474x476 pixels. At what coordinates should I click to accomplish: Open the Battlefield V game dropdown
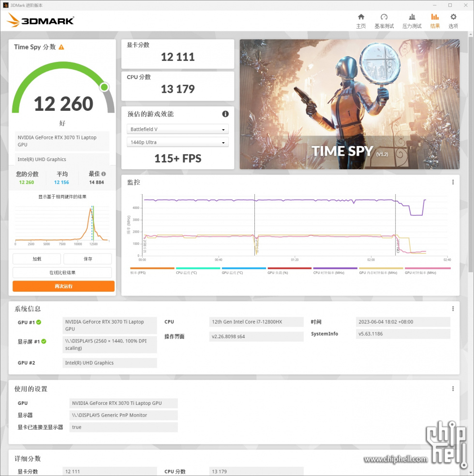(x=178, y=129)
